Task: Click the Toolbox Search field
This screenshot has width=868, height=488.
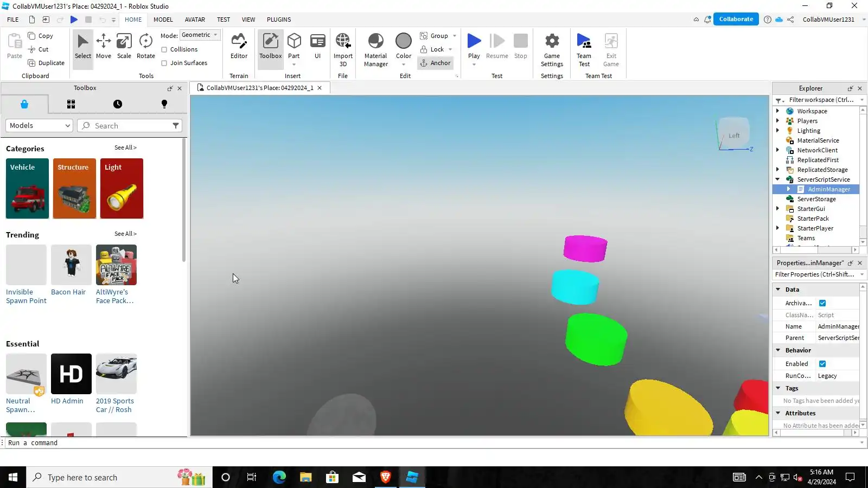Action: click(x=129, y=126)
